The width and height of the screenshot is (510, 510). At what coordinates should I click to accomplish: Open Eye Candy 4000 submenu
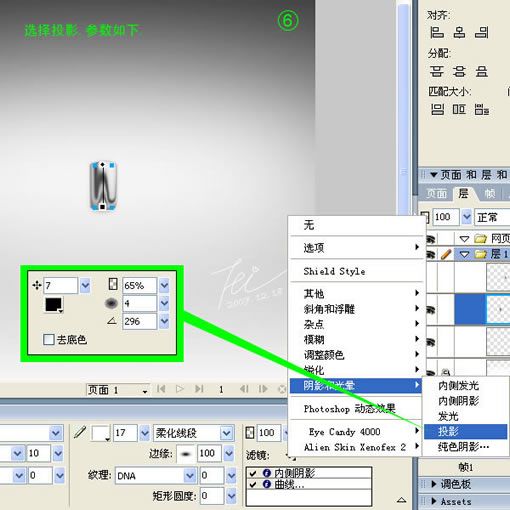(357, 432)
